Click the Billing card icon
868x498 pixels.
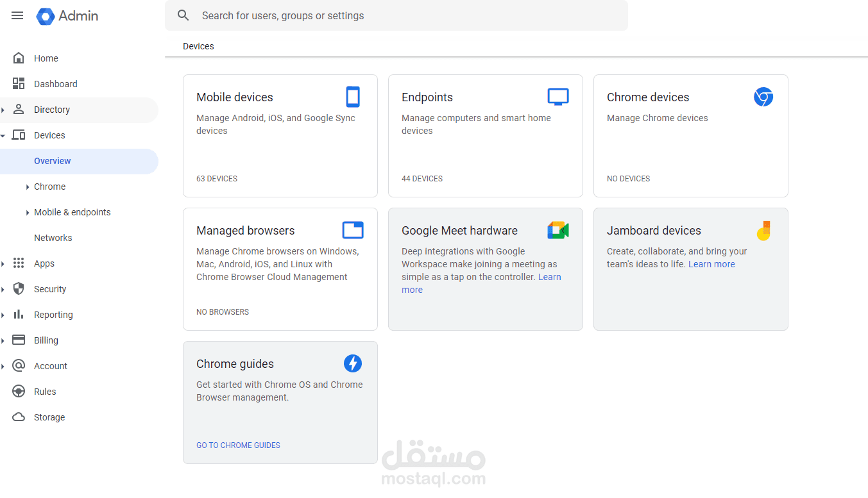point(19,340)
